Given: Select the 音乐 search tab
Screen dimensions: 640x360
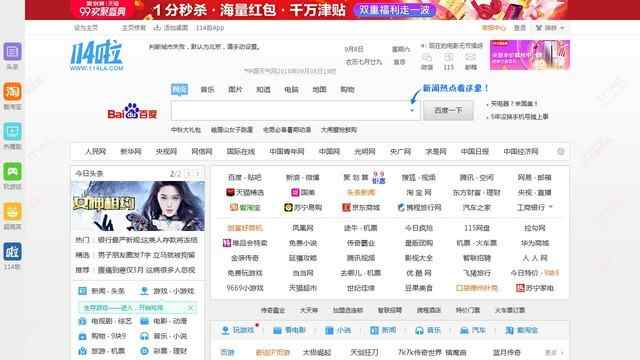Looking at the screenshot, I should point(207,89).
